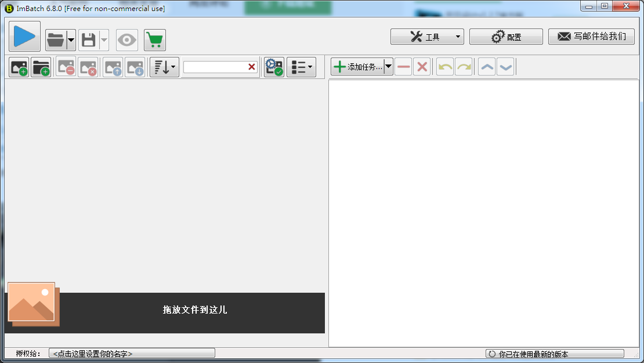Remove selected image with minus icon
Viewport: 644px width, 363px height.
[66, 67]
